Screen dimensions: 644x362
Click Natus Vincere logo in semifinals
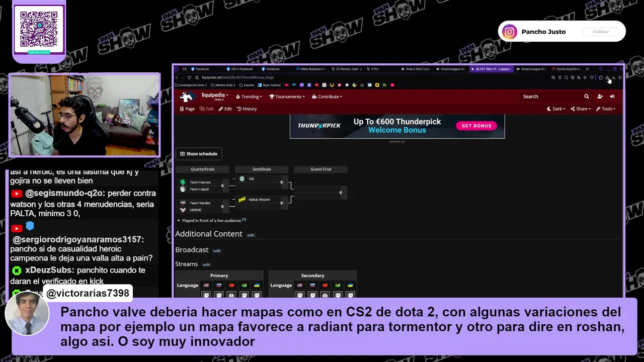242,200
